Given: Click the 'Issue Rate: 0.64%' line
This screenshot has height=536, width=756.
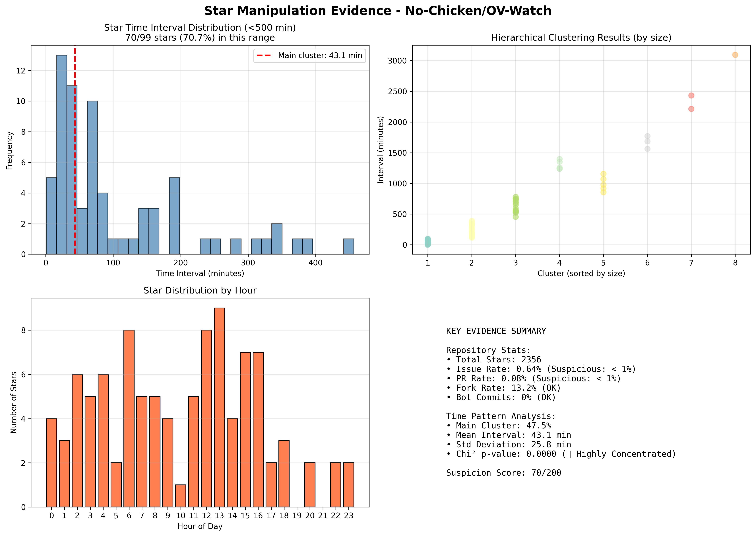Looking at the screenshot, I should tap(541, 369).
